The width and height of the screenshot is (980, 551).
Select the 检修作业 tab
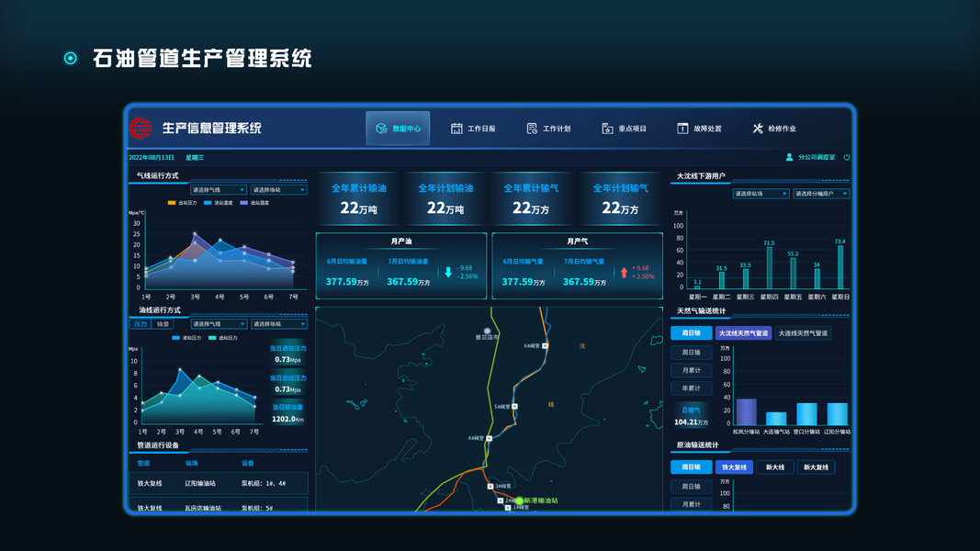tap(774, 128)
